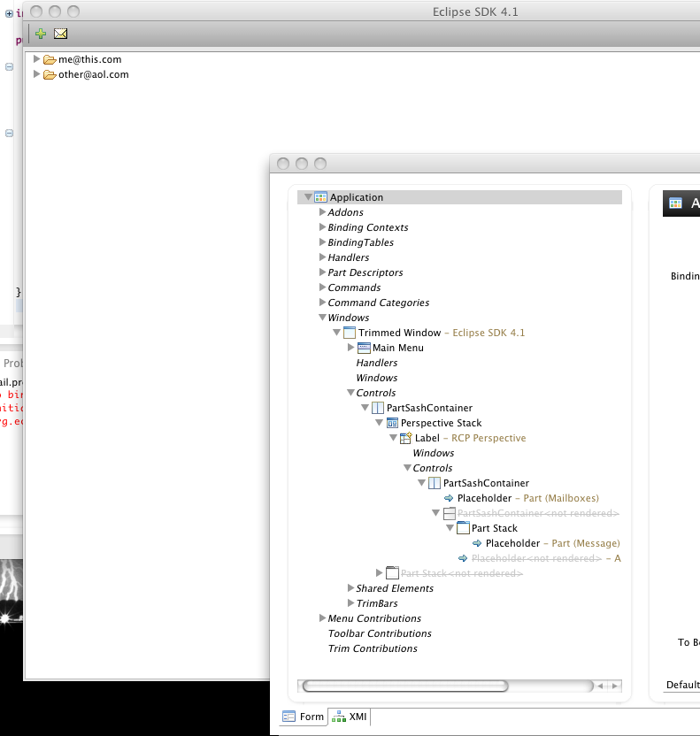Expand the Commands node
The height and width of the screenshot is (736, 700).
(322, 287)
